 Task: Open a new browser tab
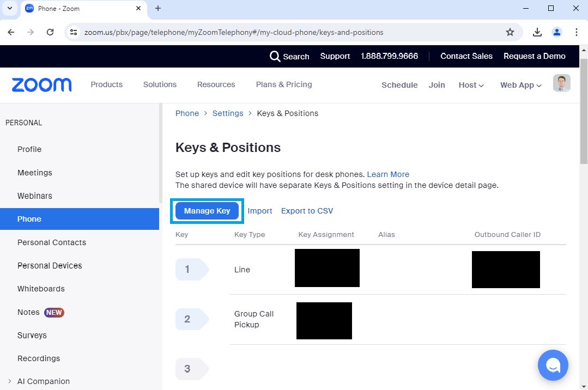click(158, 8)
